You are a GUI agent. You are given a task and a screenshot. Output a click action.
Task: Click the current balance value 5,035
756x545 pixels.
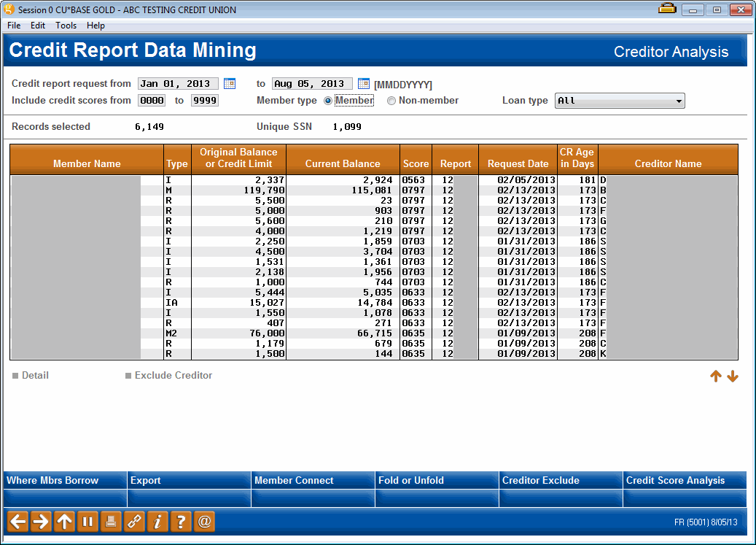click(378, 293)
